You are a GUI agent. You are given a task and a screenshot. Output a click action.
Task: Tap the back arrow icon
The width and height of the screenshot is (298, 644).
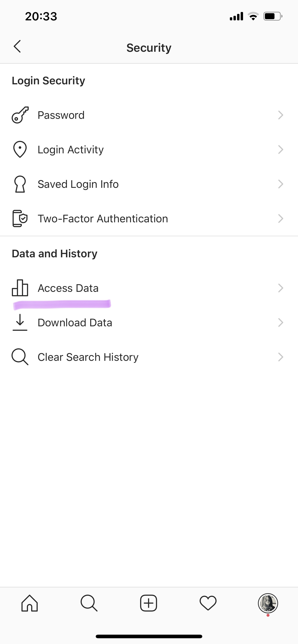[x=17, y=46]
